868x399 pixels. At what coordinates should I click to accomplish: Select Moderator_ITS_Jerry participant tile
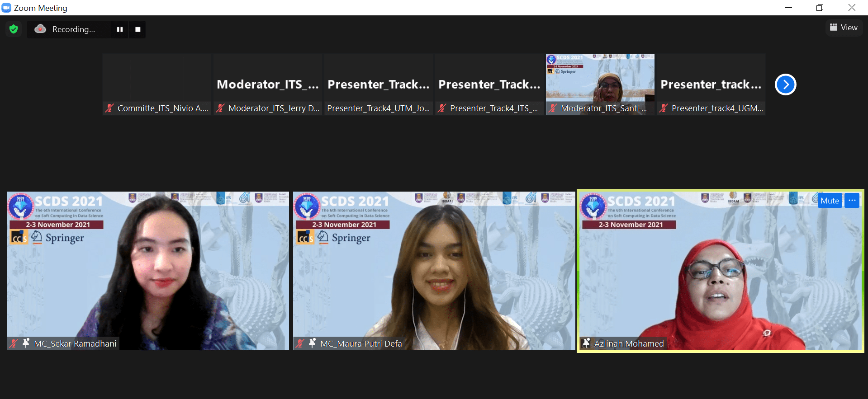(x=267, y=84)
